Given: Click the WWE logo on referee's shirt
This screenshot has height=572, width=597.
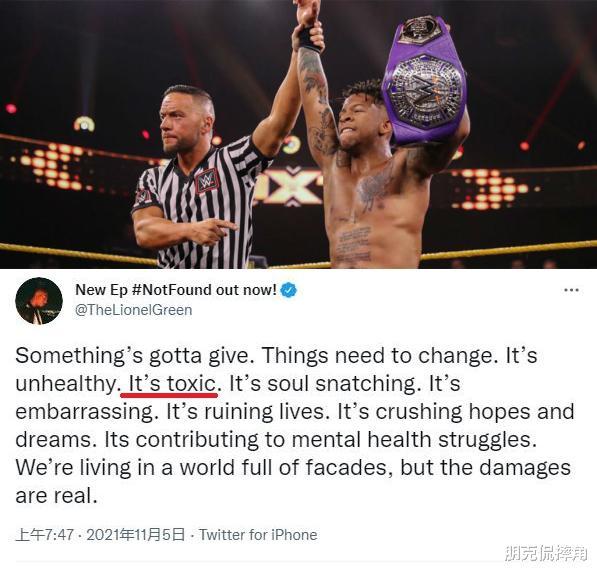Looking at the screenshot, I should [207, 181].
